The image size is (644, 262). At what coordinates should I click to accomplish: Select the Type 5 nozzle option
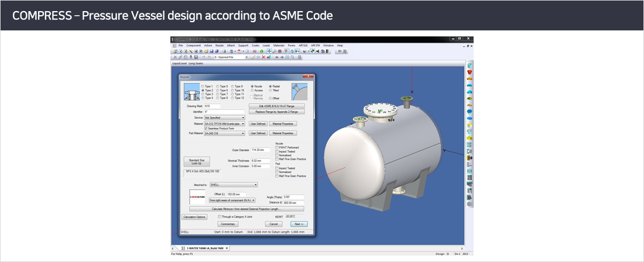[218, 87]
